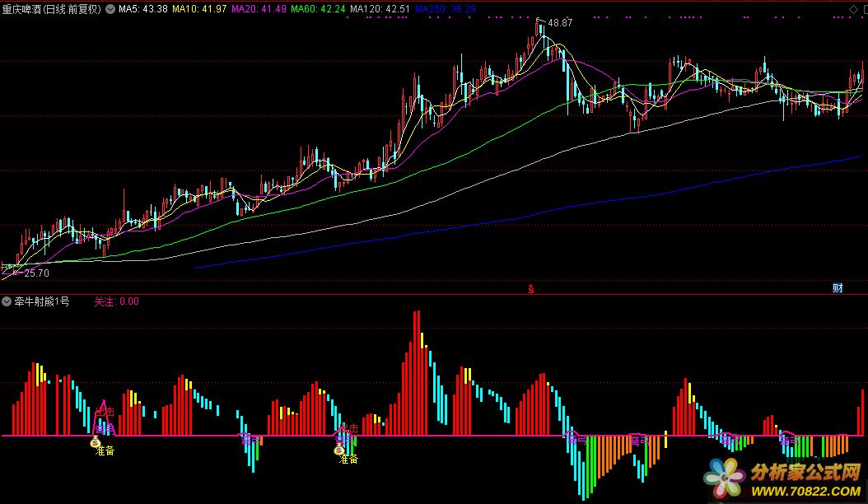This screenshot has height=504, width=868.
Task: Select the MA60: 42.24 label
Action: click(x=318, y=9)
